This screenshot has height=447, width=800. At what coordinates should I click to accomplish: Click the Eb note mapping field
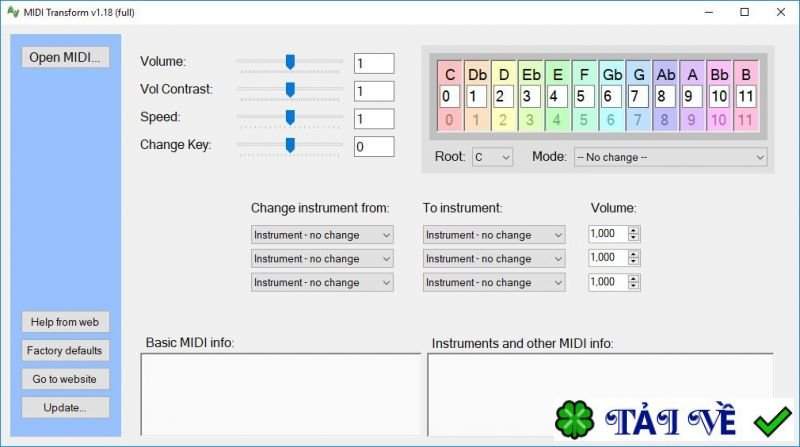click(x=531, y=96)
